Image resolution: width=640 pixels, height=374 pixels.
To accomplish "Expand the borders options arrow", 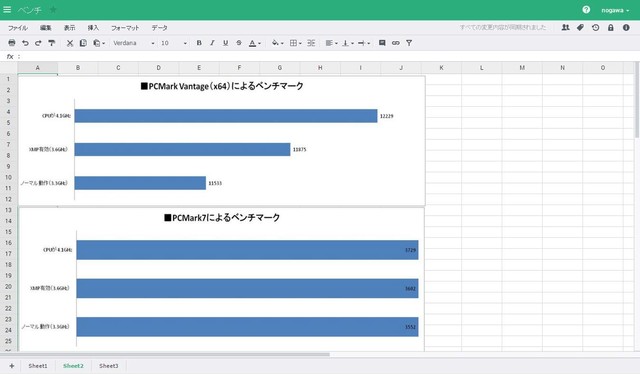I will pyautogui.click(x=300, y=43).
